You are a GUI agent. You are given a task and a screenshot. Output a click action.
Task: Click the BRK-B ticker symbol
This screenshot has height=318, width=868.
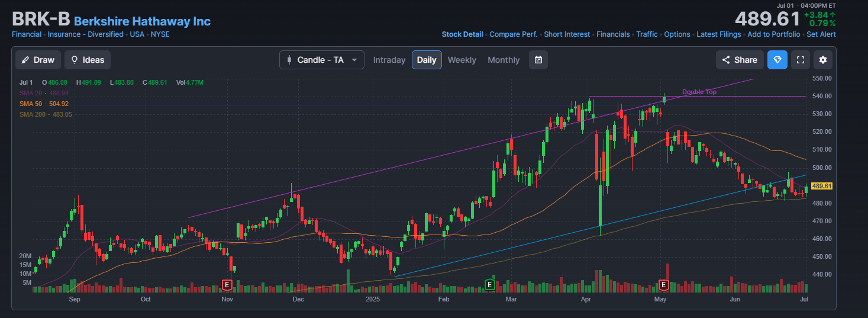point(41,19)
